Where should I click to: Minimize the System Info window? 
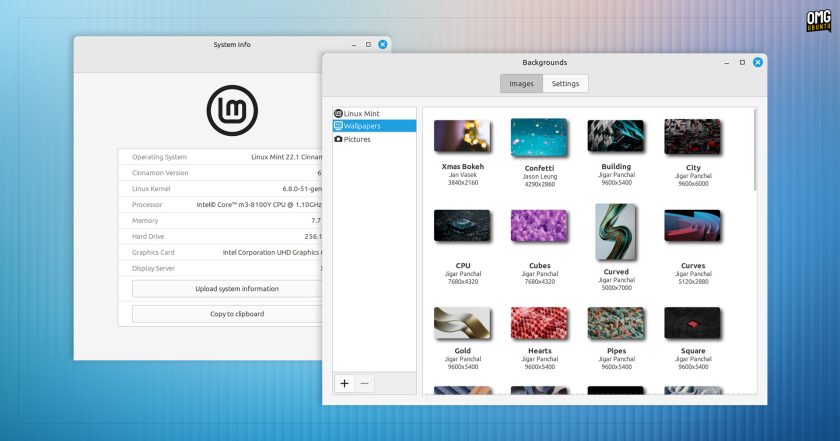tap(354, 45)
